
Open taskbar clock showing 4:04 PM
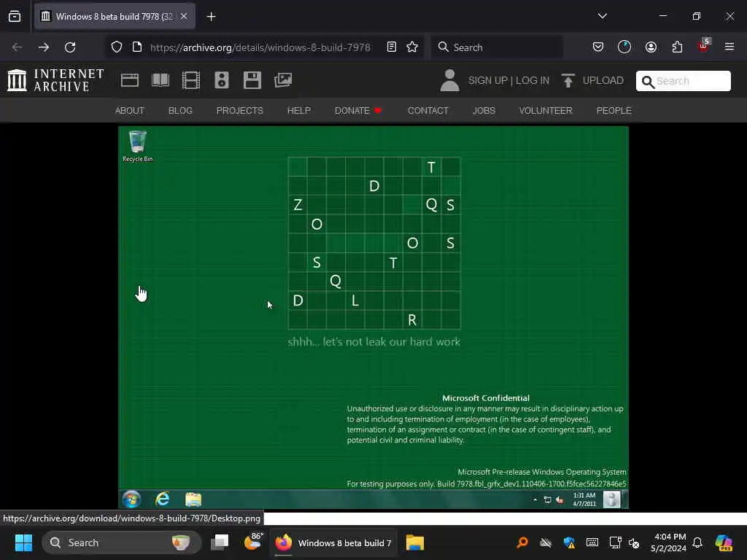click(668, 542)
